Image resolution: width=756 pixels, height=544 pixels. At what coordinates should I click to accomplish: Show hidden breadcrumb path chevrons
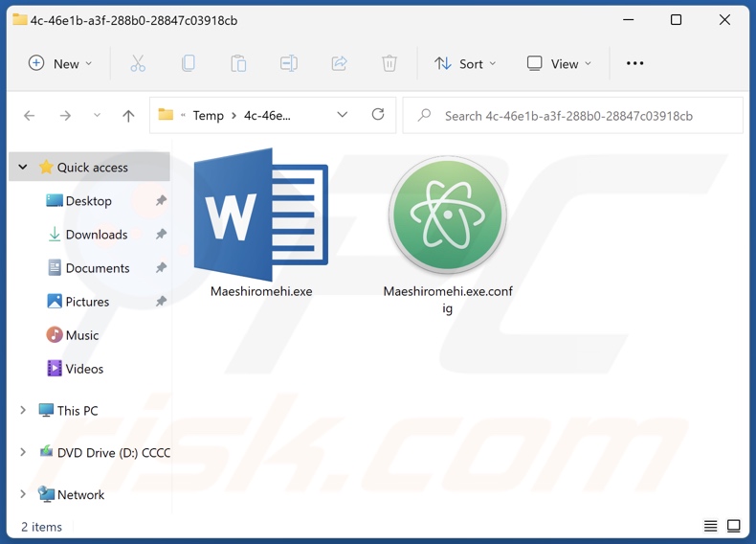point(183,115)
